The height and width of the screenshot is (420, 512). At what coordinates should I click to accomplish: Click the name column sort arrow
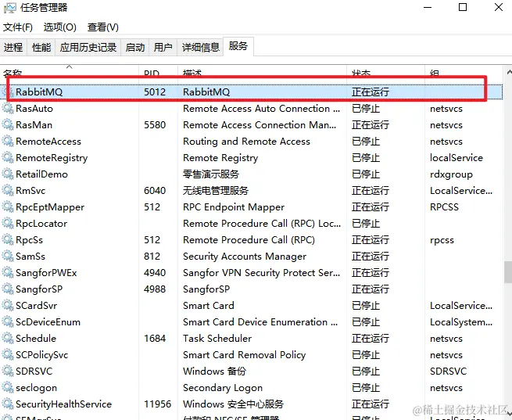click(x=70, y=67)
